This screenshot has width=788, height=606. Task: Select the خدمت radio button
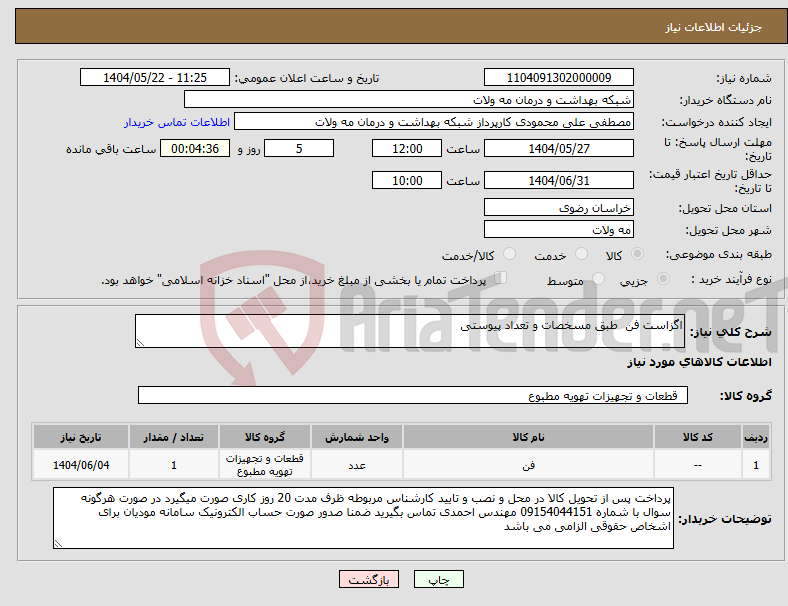point(581,254)
